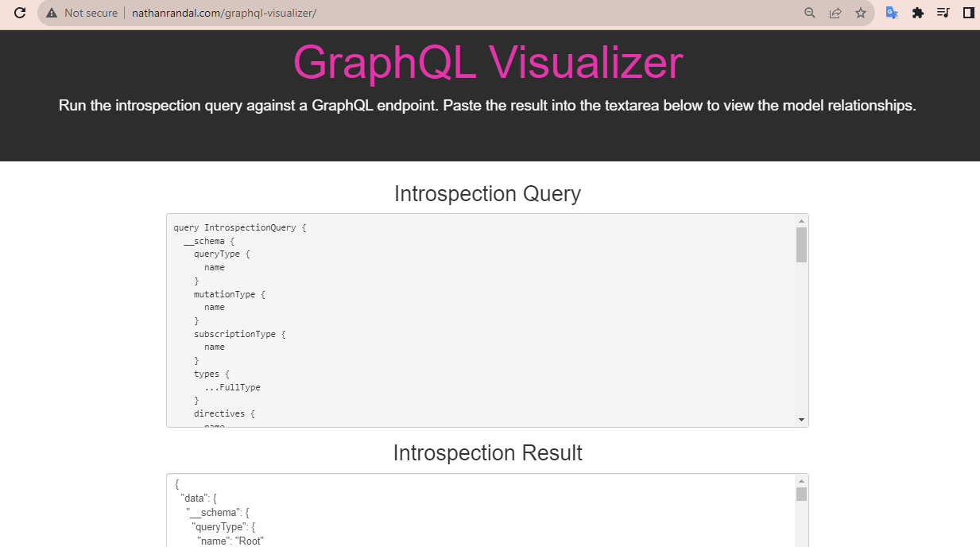
Task: Click the Introspection Query scrollbar thumb
Action: (801, 244)
